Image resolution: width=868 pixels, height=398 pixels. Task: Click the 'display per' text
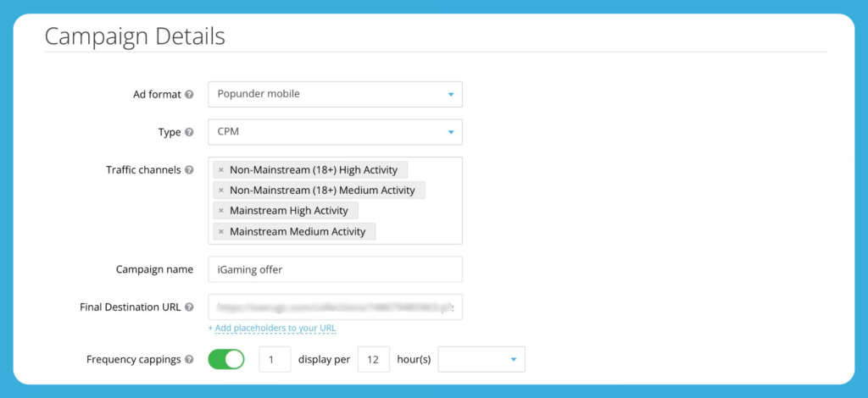(325, 360)
